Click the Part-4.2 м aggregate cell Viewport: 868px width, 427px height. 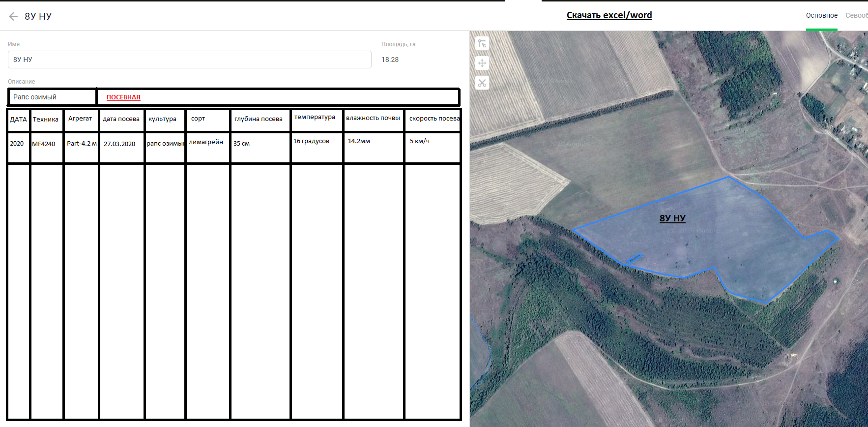(x=82, y=144)
